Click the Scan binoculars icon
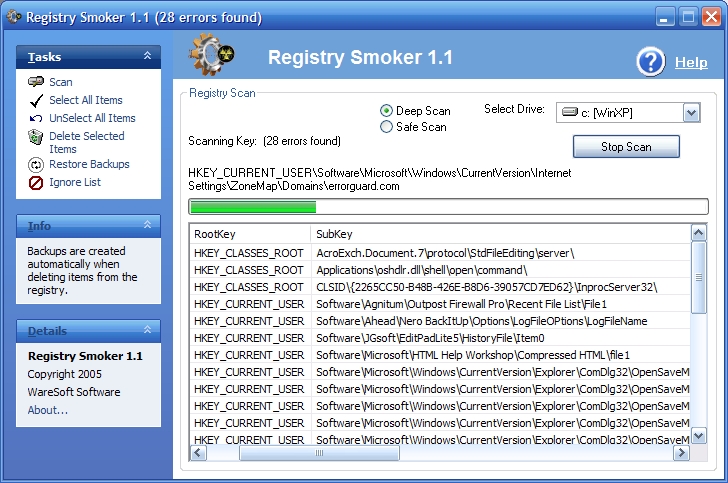Screen dimensions: 728x483 [36, 82]
